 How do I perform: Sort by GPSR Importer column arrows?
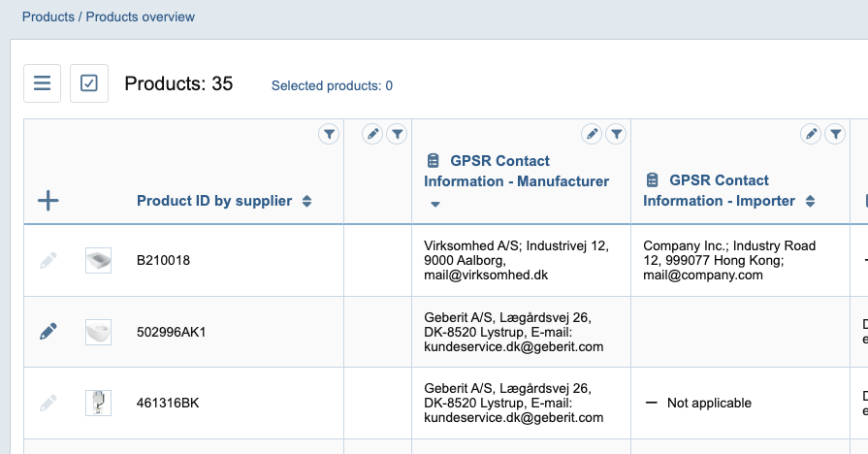point(810,201)
